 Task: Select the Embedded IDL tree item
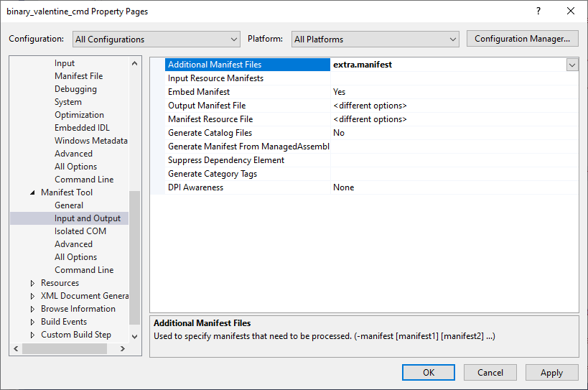pyautogui.click(x=82, y=128)
